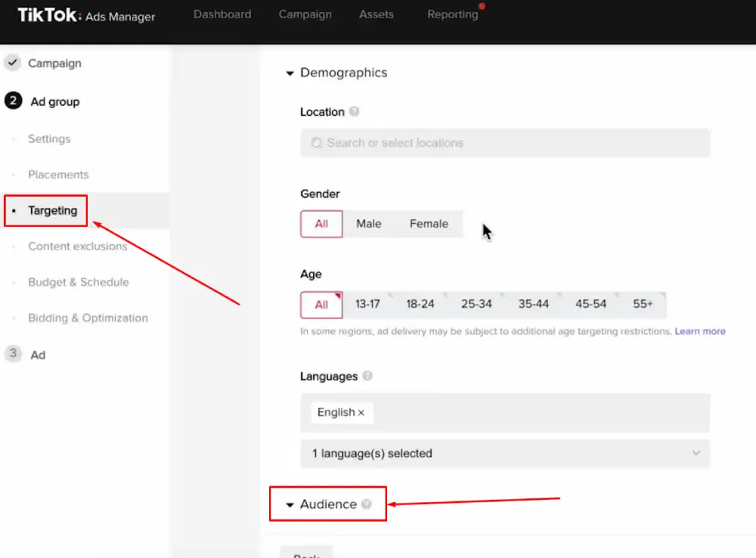Click the Ad step 3 icon
The image size is (756, 558).
[13, 354]
